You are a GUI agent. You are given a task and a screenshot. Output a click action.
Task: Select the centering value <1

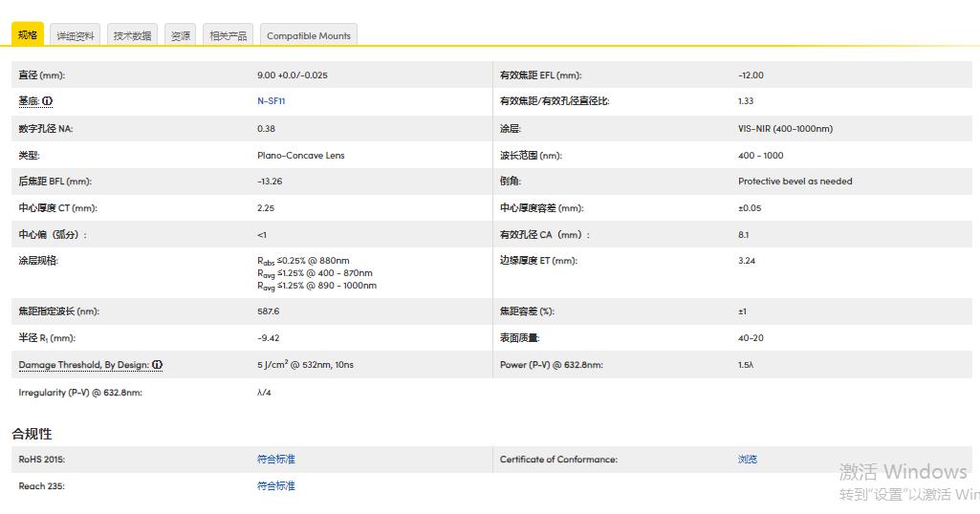(262, 235)
